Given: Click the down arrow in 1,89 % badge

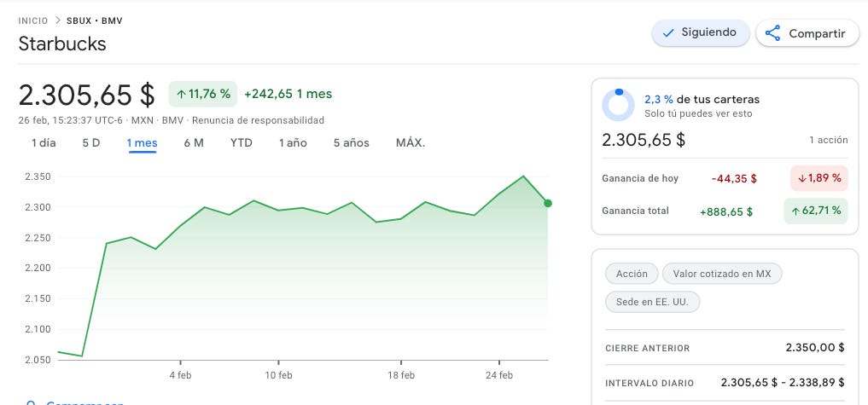Looking at the screenshot, I should [801, 179].
